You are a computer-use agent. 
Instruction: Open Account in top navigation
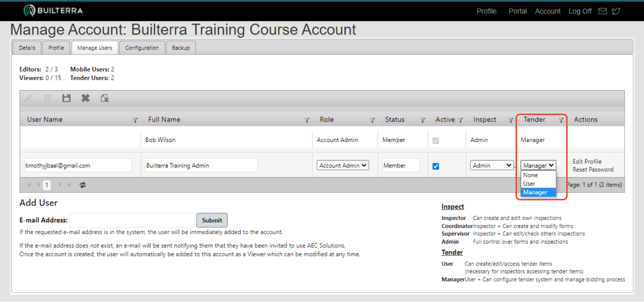click(x=548, y=11)
